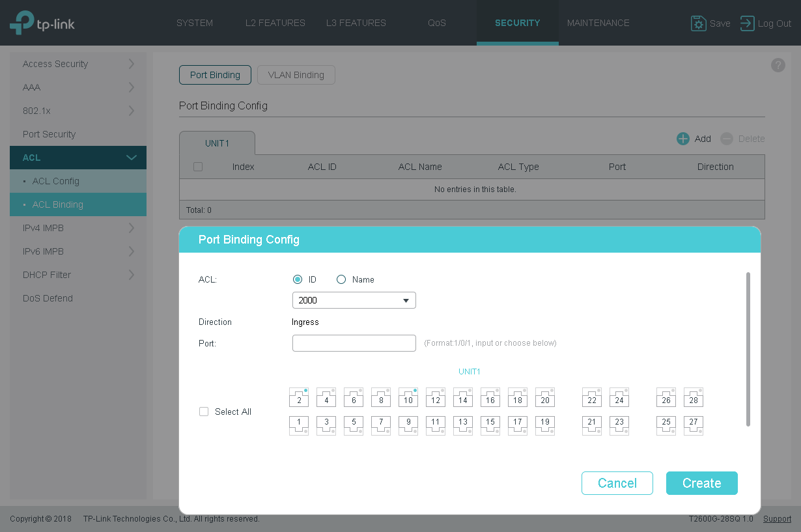Viewport: 801px width, 532px height.
Task: Select port 9 icon in UNIT1
Action: (x=408, y=425)
